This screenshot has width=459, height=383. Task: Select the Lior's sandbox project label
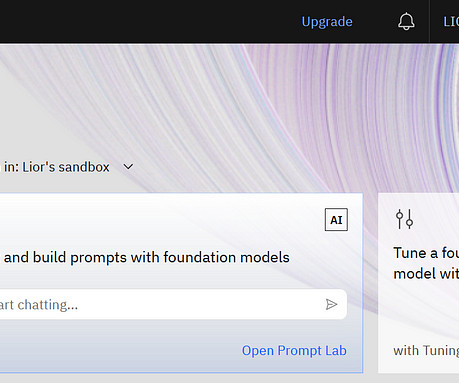pos(66,167)
